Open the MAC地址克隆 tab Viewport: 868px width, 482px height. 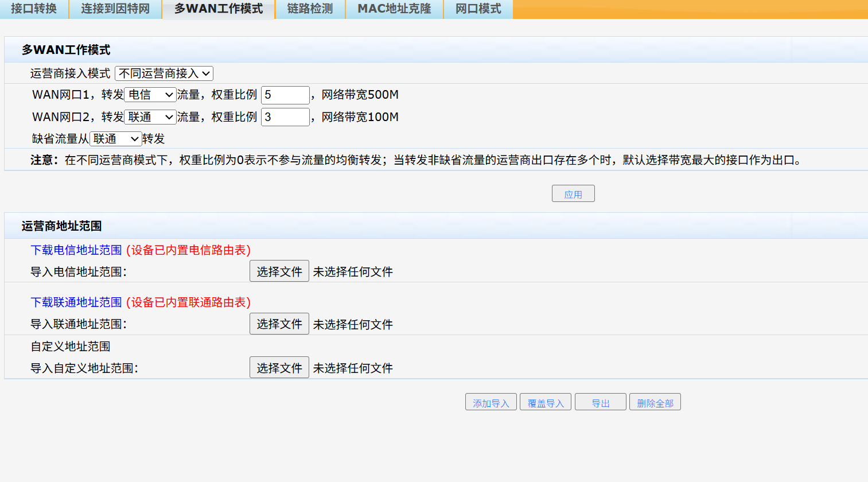coord(394,9)
